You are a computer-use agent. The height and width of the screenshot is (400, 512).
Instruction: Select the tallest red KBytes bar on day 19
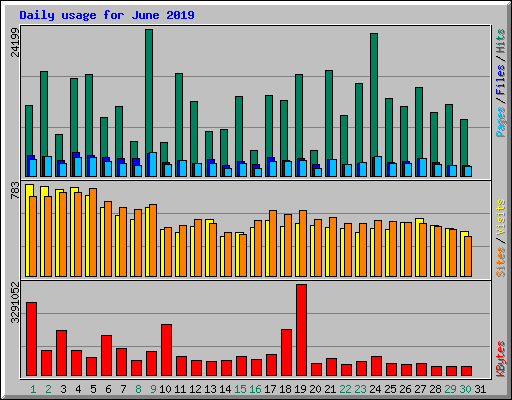302,330
